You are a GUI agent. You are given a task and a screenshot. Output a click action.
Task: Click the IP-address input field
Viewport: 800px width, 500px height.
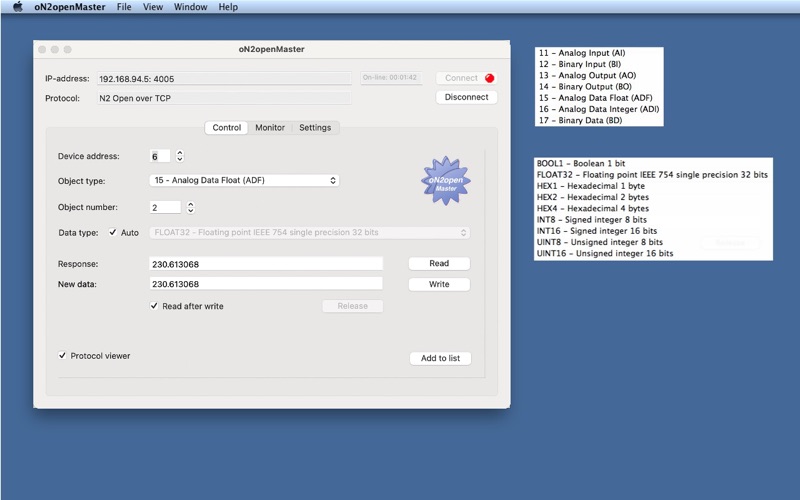(224, 79)
